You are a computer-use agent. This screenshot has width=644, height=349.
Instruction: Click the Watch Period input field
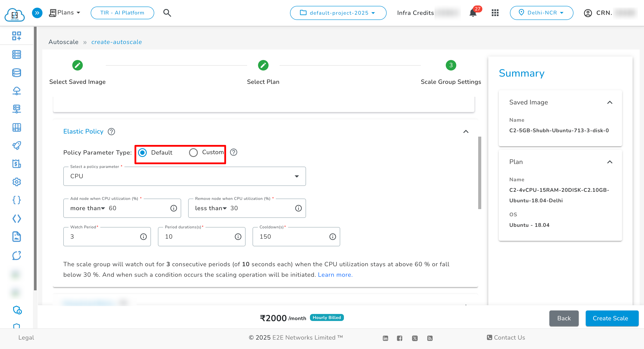(105, 237)
